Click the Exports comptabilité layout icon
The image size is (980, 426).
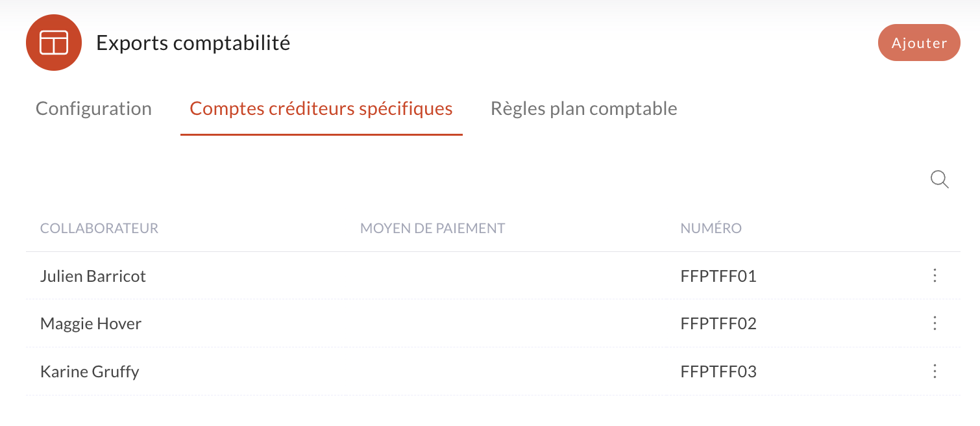tap(54, 42)
